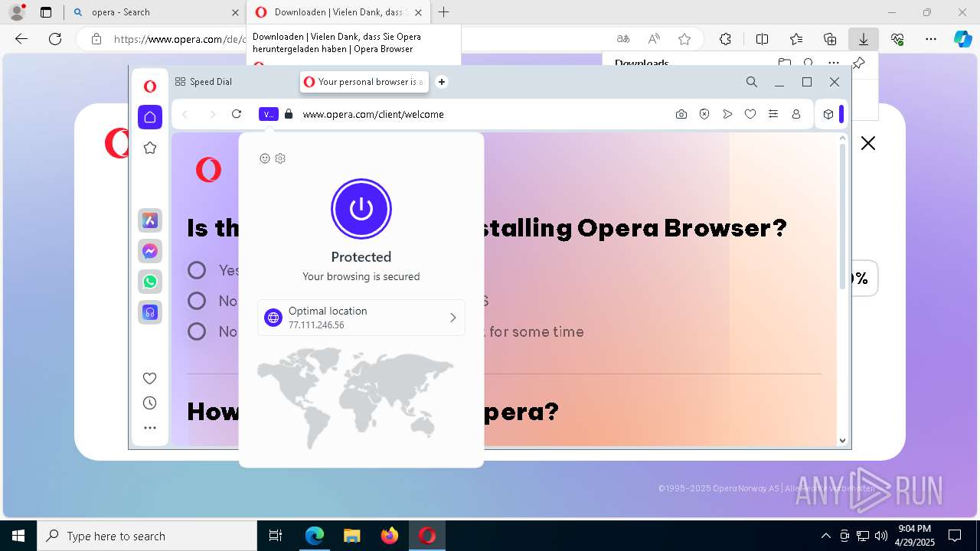Select the Your personal browser Opera tab
Screen dimensions: 980x551
[x=364, y=82]
